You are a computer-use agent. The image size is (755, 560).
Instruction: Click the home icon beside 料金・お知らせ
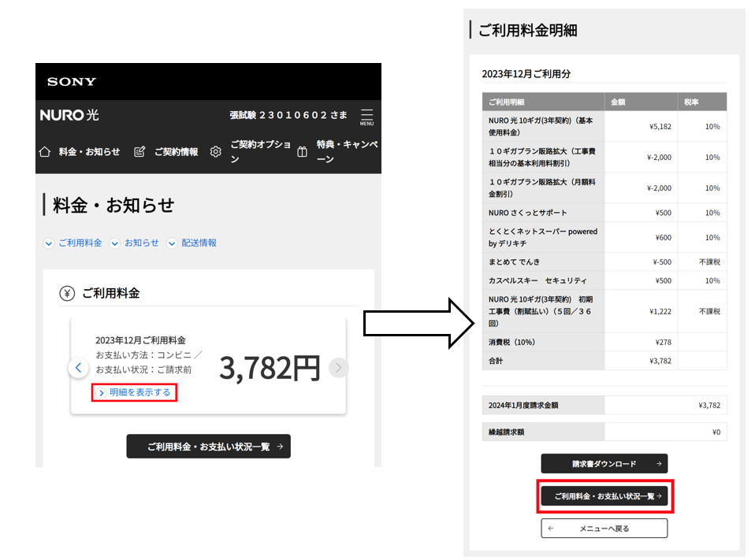(45, 152)
